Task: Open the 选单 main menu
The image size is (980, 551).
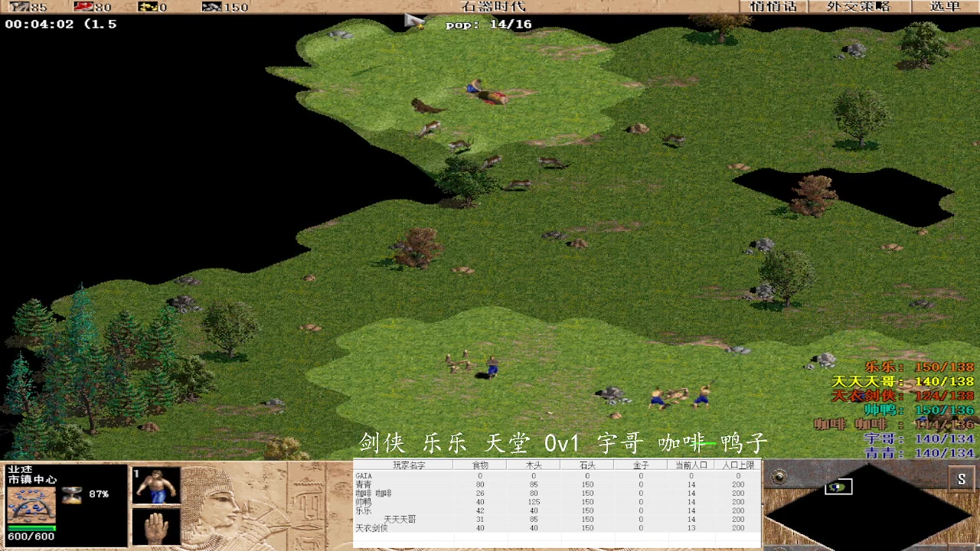Action: [x=945, y=6]
